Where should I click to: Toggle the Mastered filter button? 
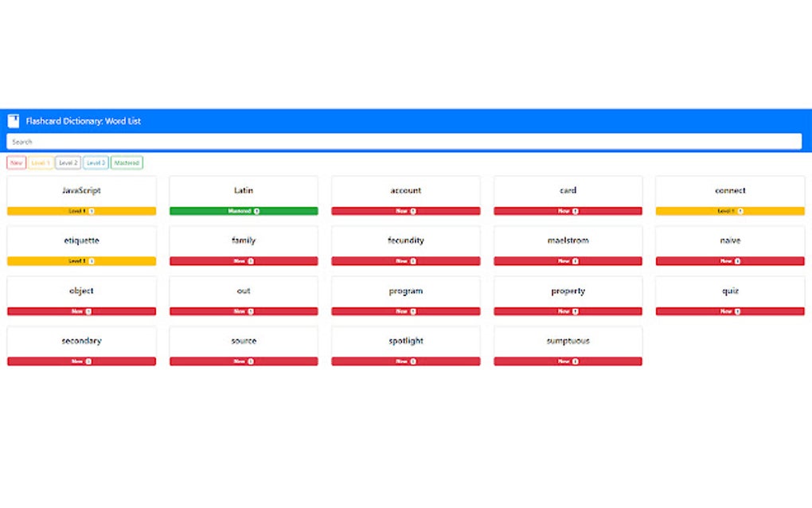point(127,162)
